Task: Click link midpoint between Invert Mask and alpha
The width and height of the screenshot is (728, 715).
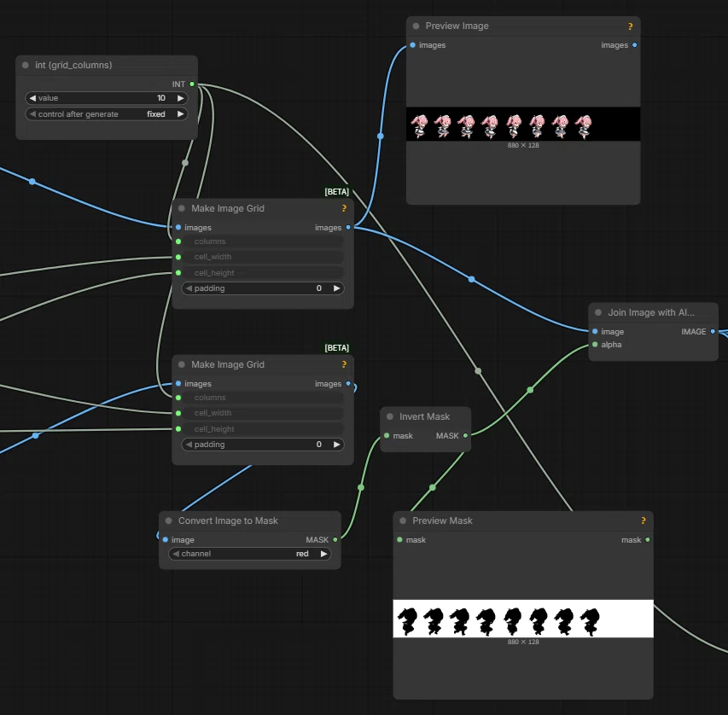Action: (530, 390)
